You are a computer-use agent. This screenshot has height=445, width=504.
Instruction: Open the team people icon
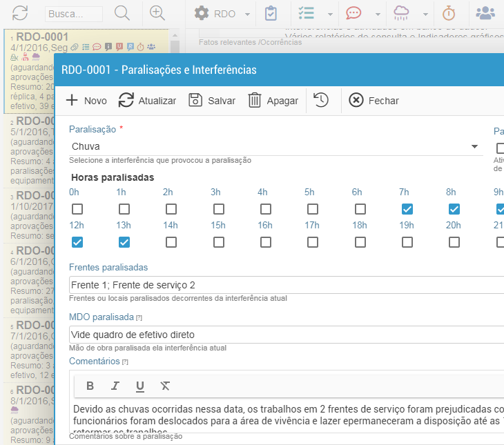(x=486, y=14)
